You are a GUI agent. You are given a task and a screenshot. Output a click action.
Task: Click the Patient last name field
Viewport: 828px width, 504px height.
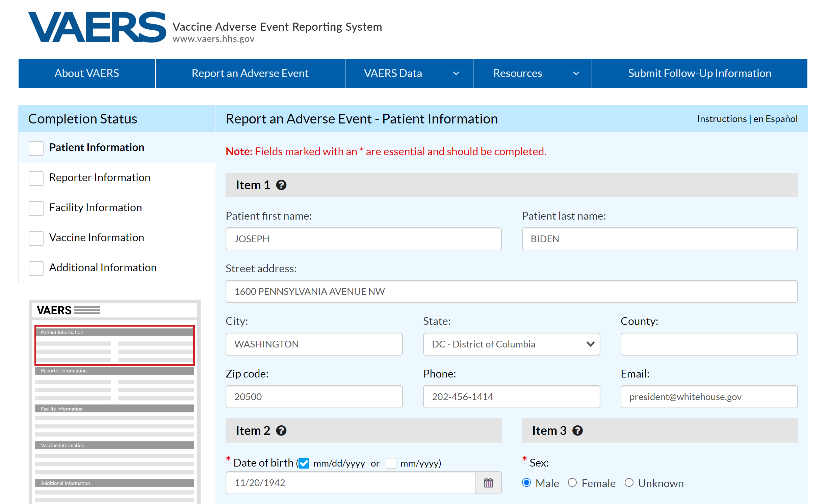[x=660, y=239]
